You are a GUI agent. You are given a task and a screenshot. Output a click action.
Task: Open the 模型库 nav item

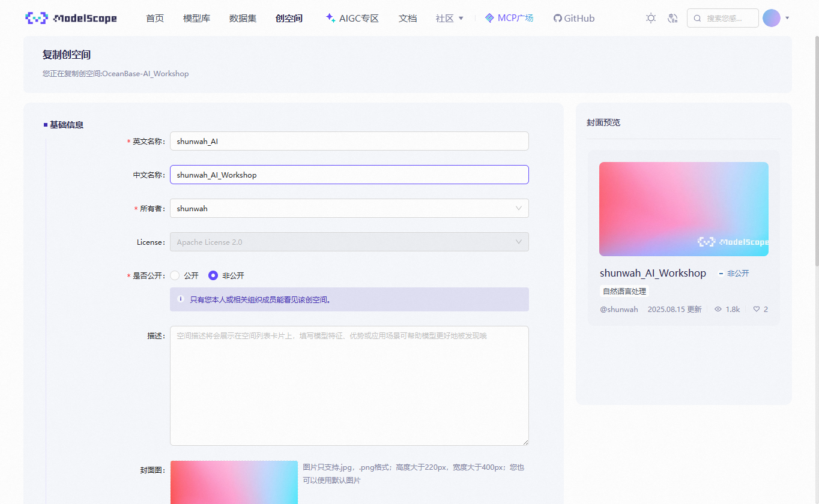click(196, 18)
